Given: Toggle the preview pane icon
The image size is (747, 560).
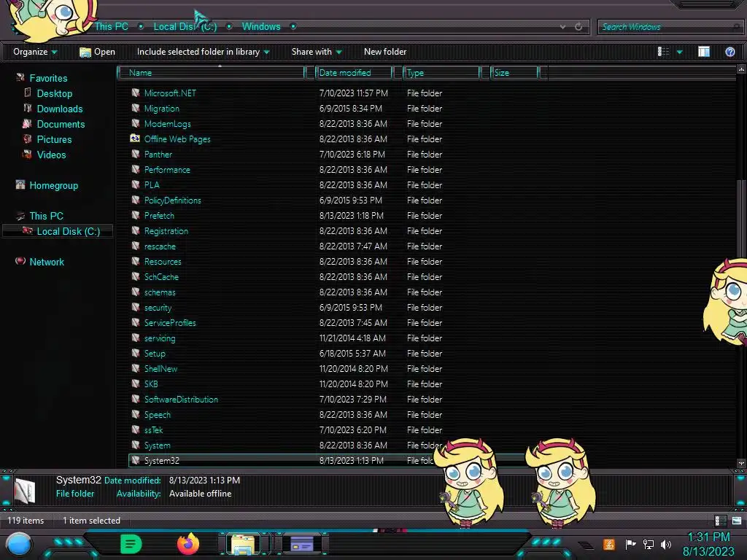Looking at the screenshot, I should [704, 52].
